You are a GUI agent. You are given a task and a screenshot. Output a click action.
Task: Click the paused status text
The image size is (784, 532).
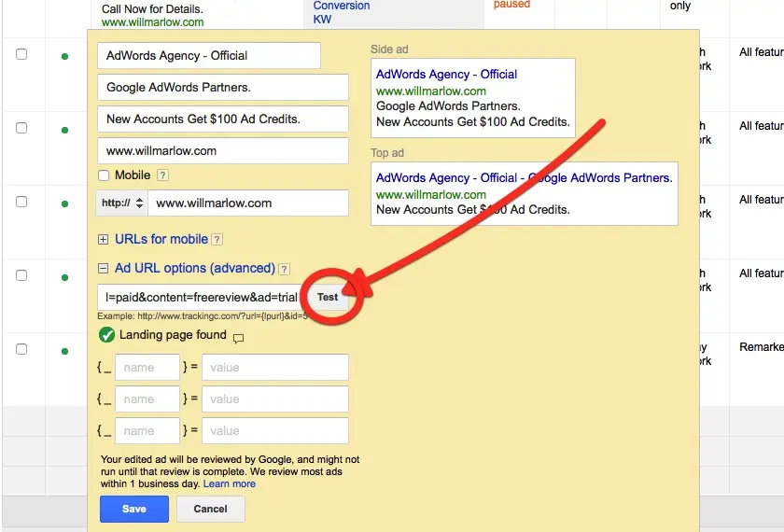pos(511,5)
